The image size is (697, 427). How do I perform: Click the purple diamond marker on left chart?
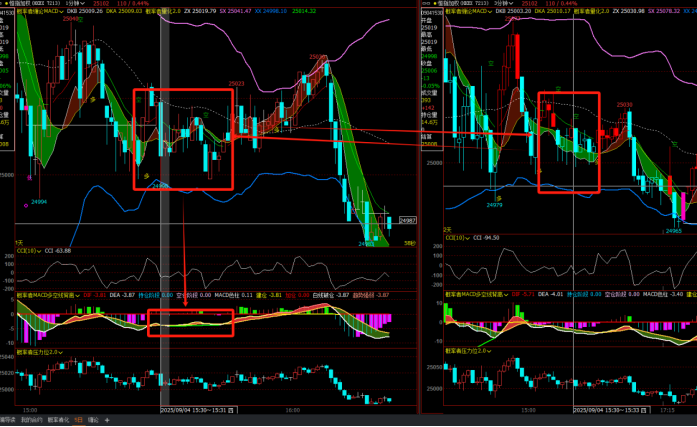click(x=27, y=205)
